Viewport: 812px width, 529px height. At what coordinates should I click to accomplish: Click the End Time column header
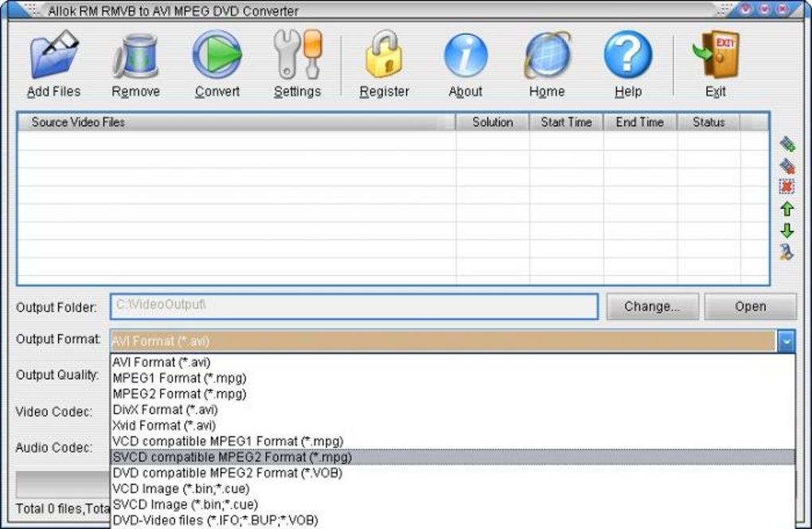(639, 122)
